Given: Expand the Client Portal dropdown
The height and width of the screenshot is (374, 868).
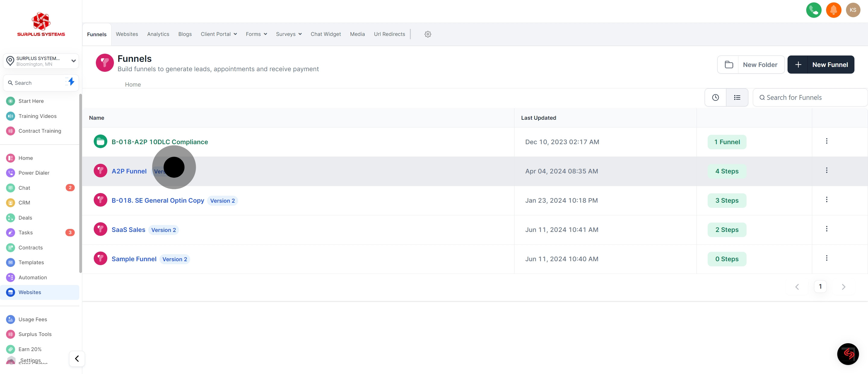Looking at the screenshot, I should coord(219,34).
